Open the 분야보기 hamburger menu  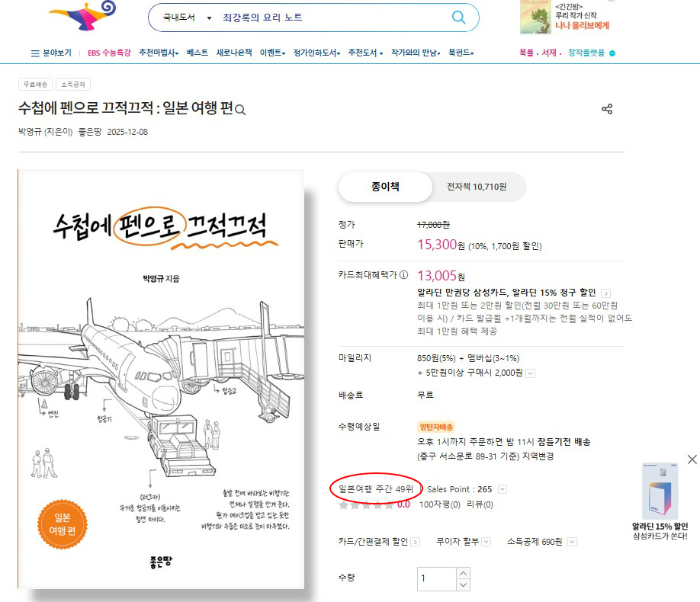click(51, 53)
